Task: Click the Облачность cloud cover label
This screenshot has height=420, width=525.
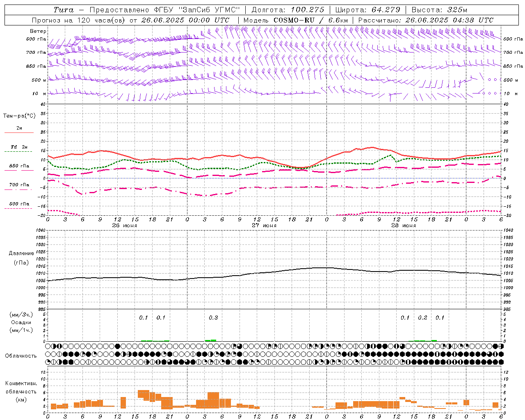Action: (x=21, y=356)
